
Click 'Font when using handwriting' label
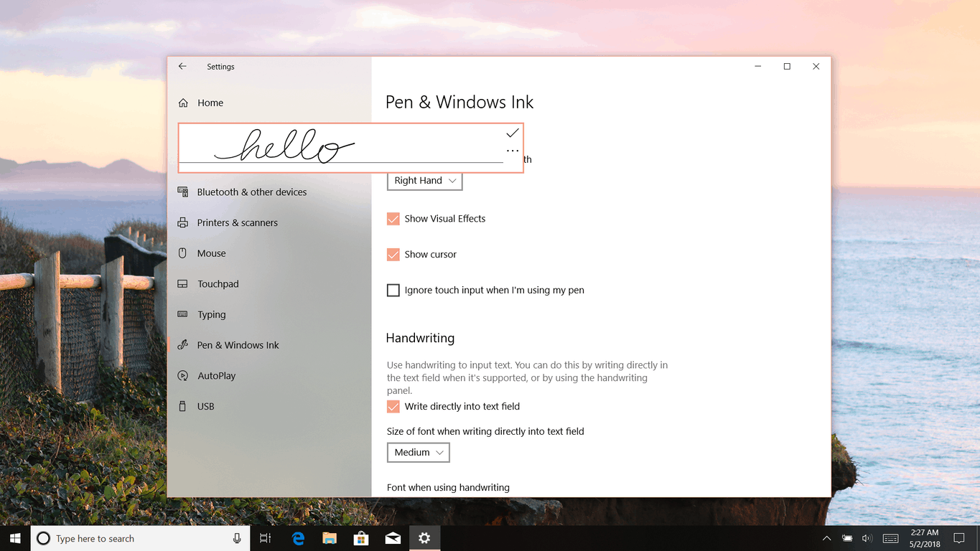coord(448,488)
